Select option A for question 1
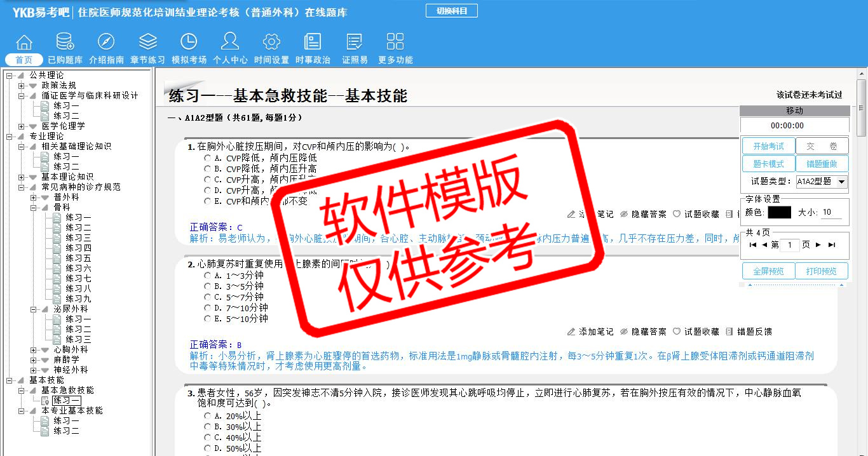This screenshot has width=868, height=456. point(207,158)
